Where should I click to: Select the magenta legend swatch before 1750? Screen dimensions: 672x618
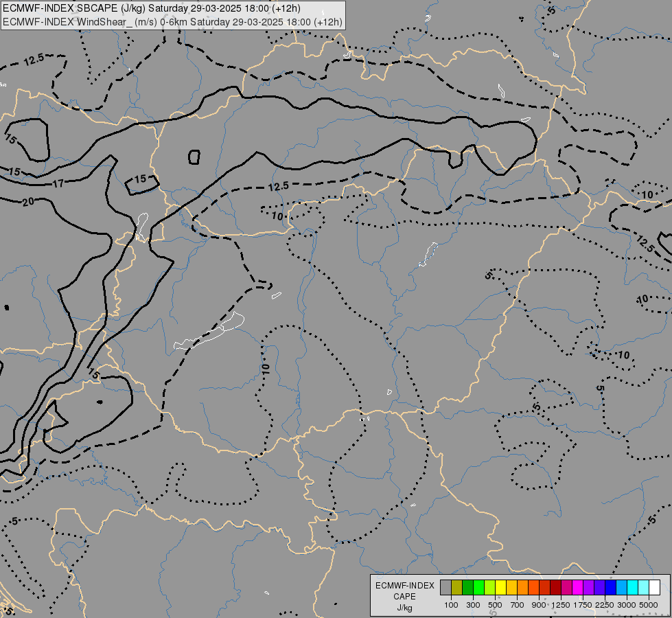pos(577,587)
